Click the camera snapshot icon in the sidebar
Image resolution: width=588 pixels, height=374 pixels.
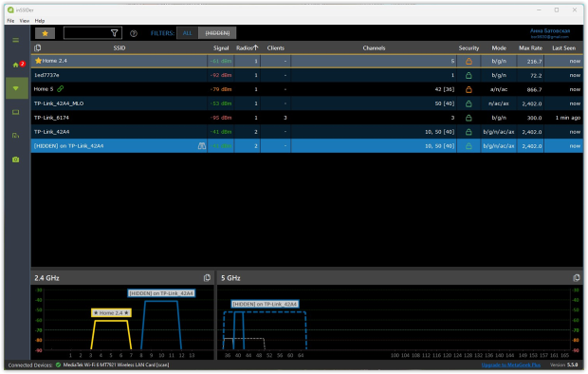pyautogui.click(x=16, y=159)
